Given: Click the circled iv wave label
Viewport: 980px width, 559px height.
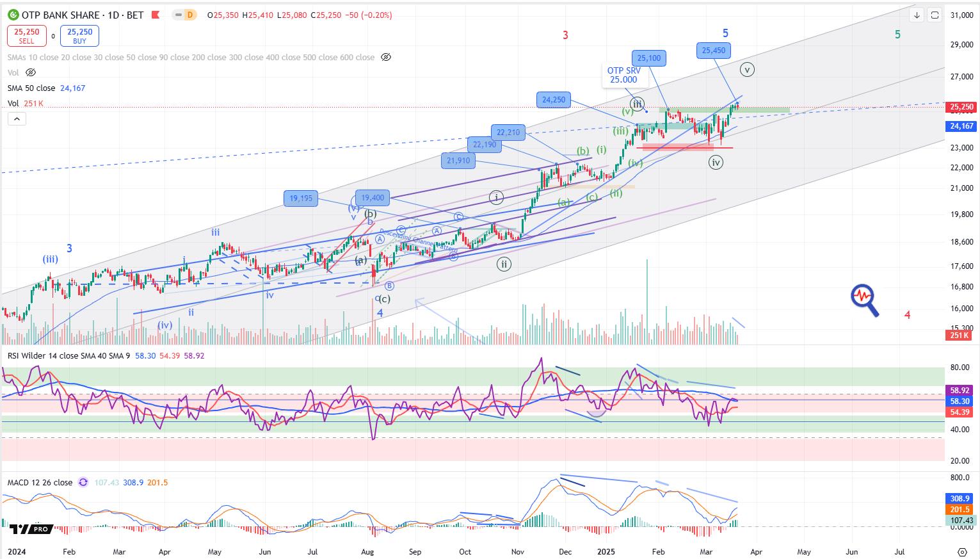Looking at the screenshot, I should (716, 163).
